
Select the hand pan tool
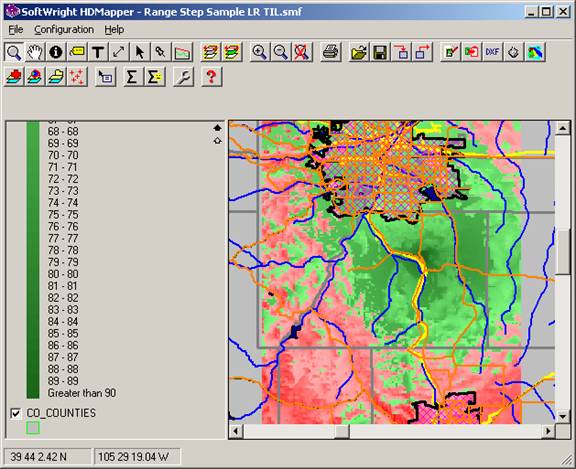point(35,52)
